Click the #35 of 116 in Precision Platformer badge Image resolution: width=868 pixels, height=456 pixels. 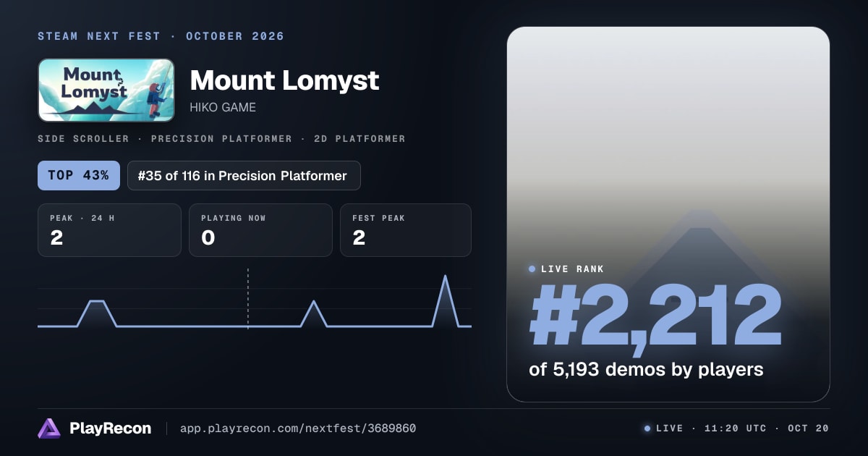244,176
